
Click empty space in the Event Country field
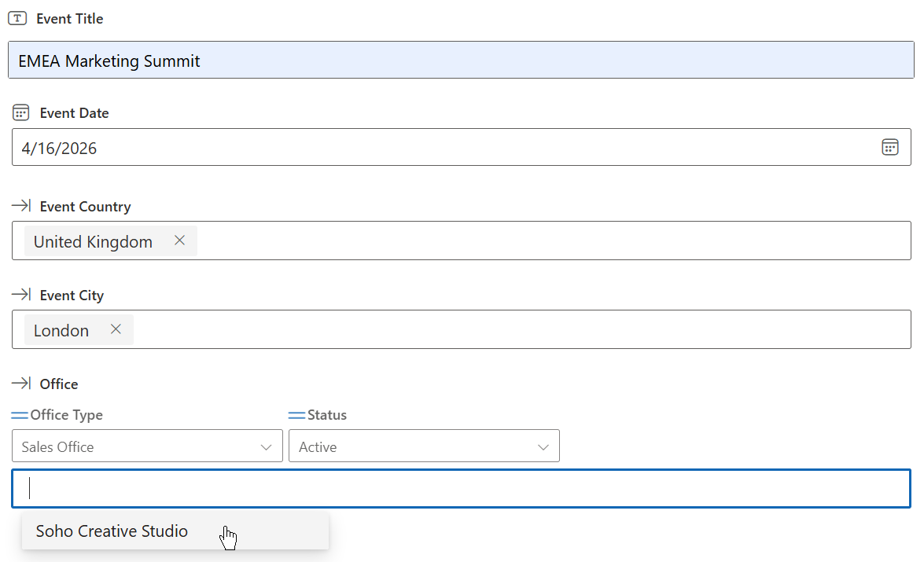[550, 241]
